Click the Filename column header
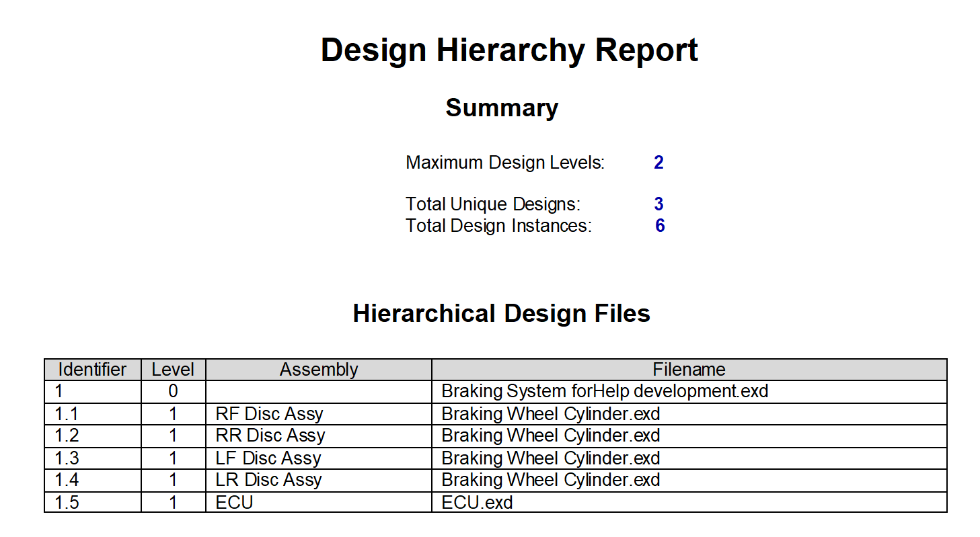The width and height of the screenshot is (980, 537). click(689, 370)
